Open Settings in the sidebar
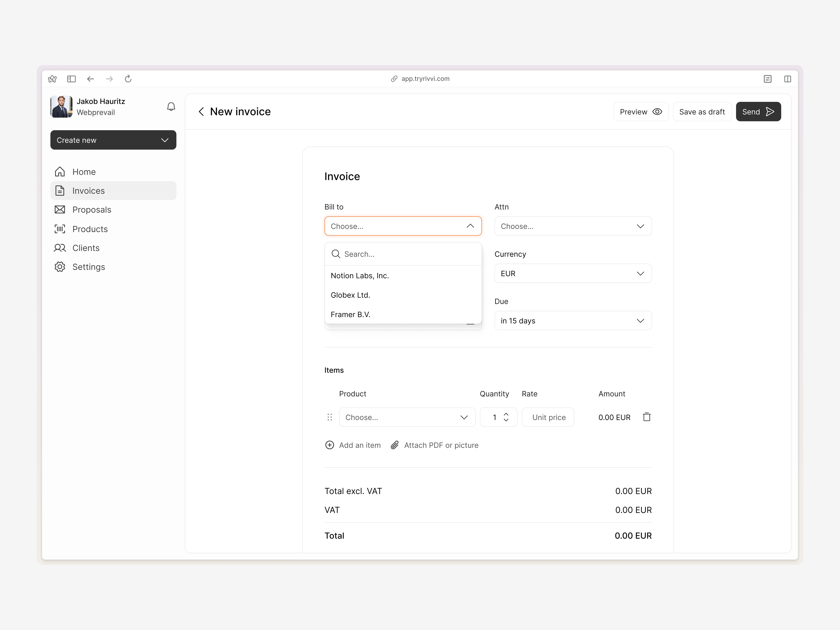The height and width of the screenshot is (630, 840). [113, 267]
